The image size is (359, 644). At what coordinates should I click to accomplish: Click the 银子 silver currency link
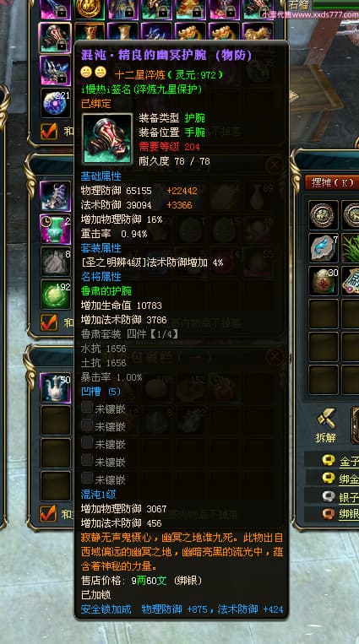tap(349, 497)
